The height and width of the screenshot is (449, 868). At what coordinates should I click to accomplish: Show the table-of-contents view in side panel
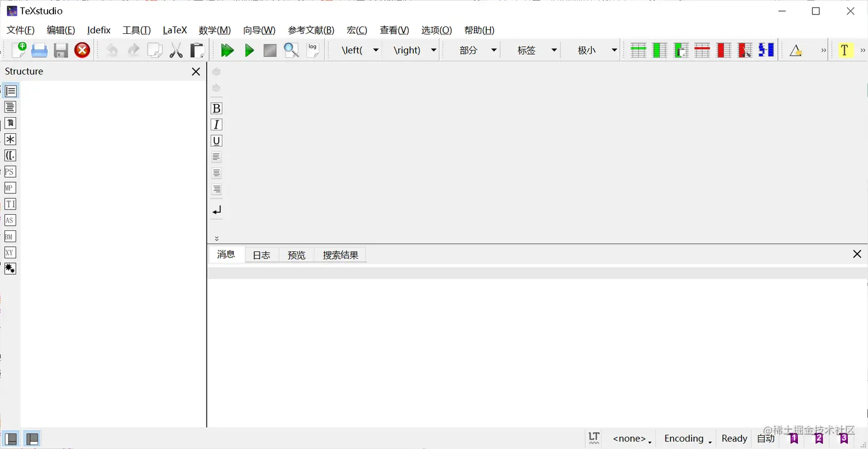tap(10, 107)
